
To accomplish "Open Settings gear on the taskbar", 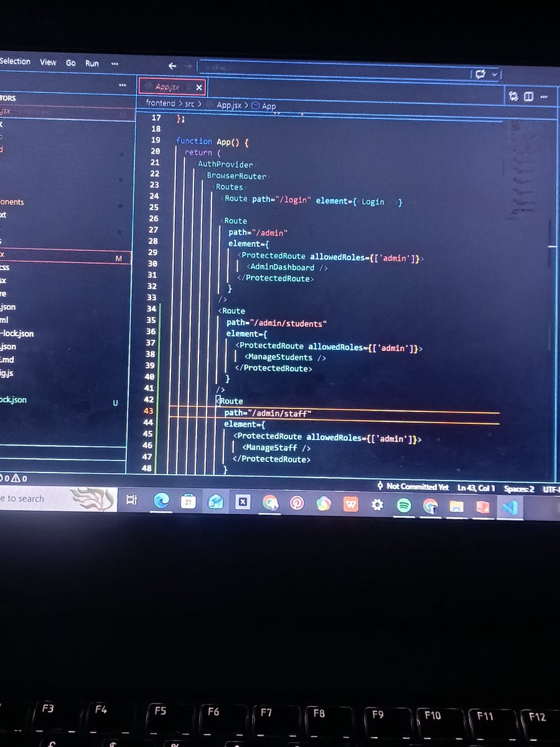I will [377, 505].
